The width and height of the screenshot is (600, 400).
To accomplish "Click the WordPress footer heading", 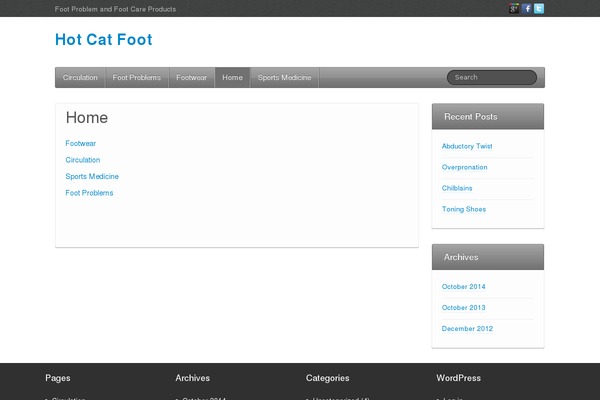I will pyautogui.click(x=458, y=378).
